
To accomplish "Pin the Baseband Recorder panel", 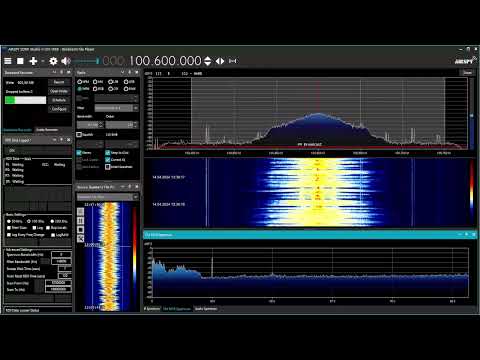I will click(x=62, y=72).
